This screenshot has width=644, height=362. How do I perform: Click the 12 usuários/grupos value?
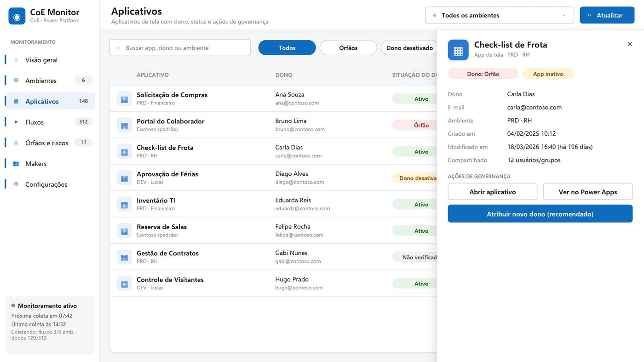[x=534, y=160]
